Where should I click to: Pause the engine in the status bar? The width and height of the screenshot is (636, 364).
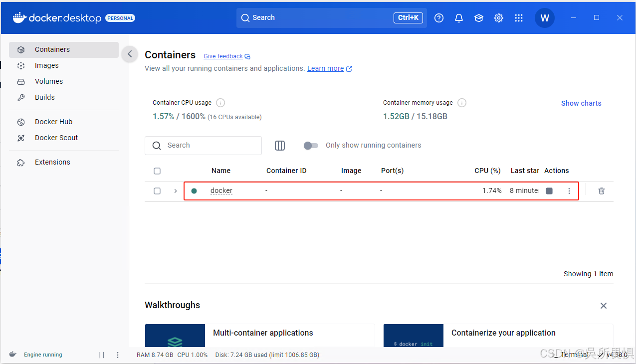pos(102,355)
